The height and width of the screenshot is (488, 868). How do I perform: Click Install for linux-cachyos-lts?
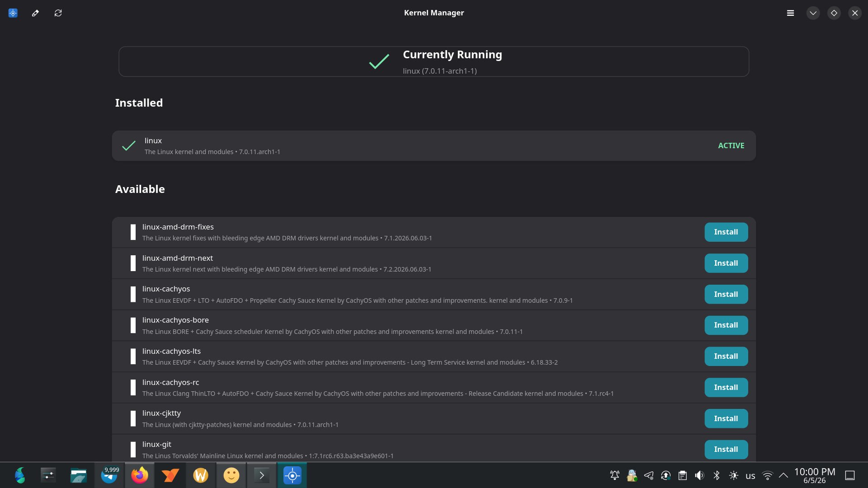726,357
